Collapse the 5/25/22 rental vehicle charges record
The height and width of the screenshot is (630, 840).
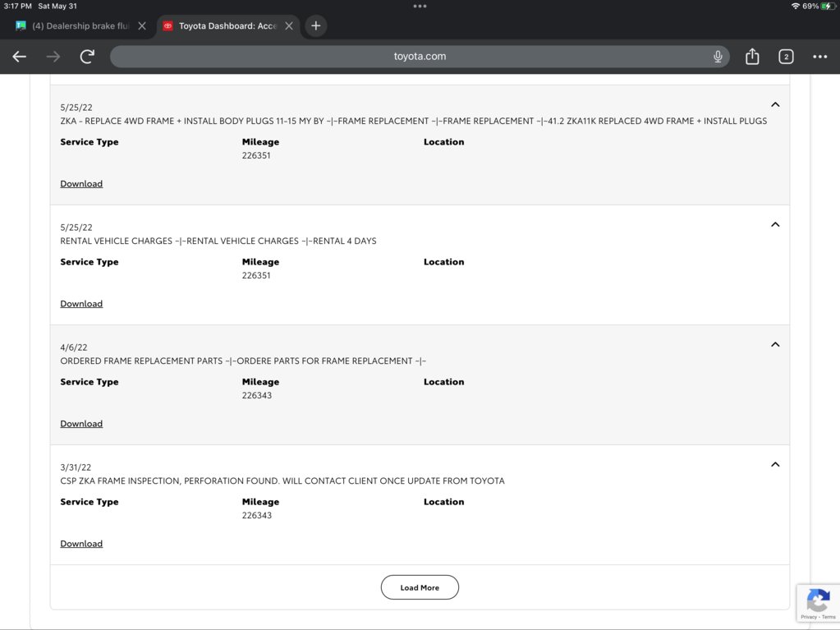pos(775,224)
